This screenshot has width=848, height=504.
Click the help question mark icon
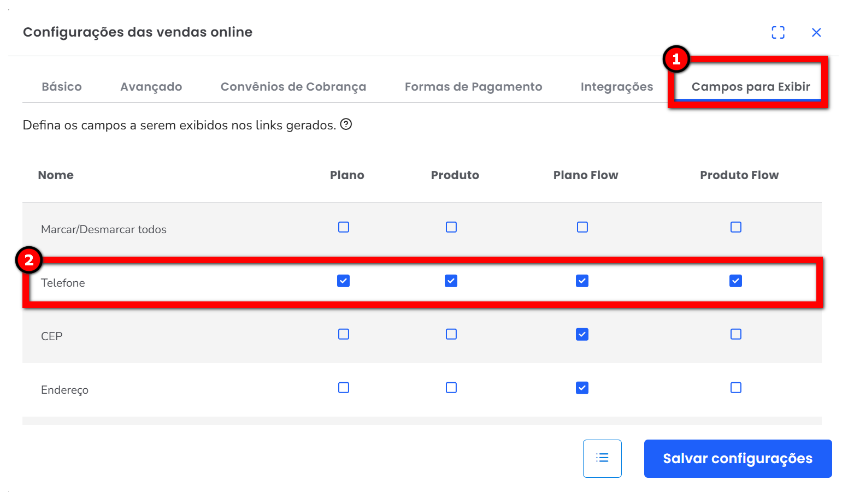tap(346, 124)
